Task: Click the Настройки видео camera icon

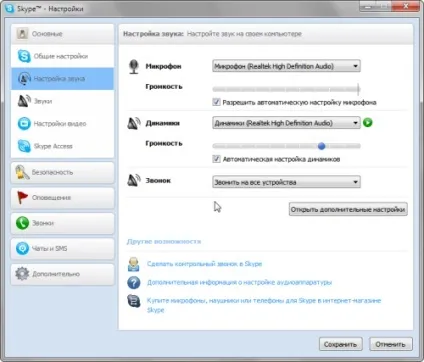Action: pyautogui.click(x=24, y=124)
